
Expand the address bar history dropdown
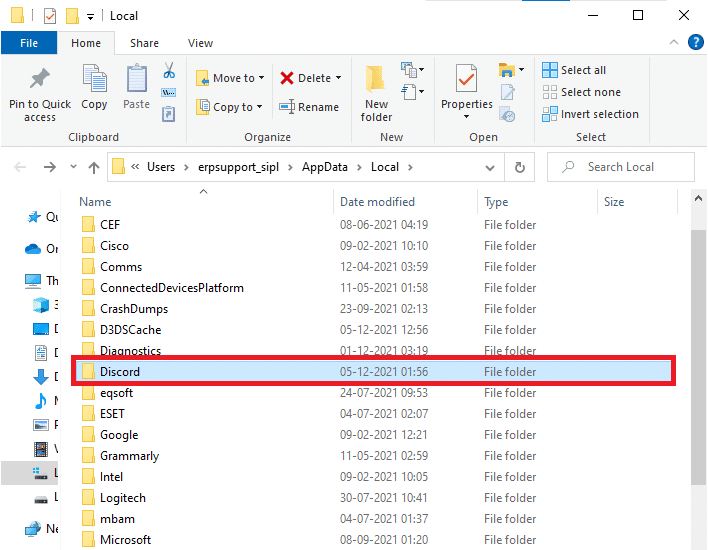coord(489,168)
